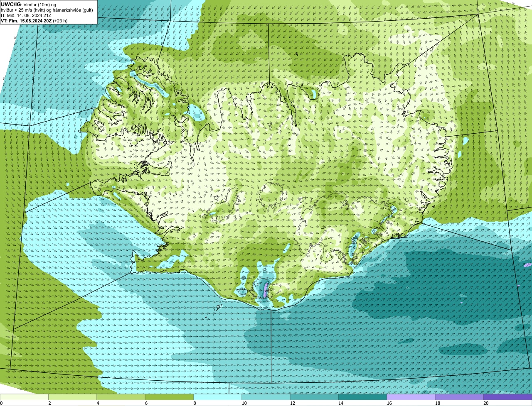Click the 4–6 m/s green legend swatch
The width and height of the screenshot is (532, 406).
coord(121,397)
